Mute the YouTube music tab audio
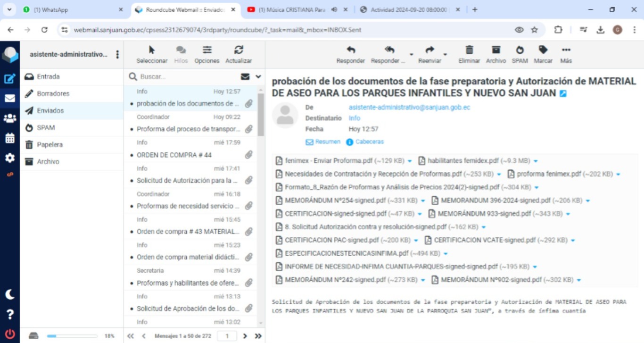Image resolution: width=644 pixels, height=343 pixels. [334, 9]
